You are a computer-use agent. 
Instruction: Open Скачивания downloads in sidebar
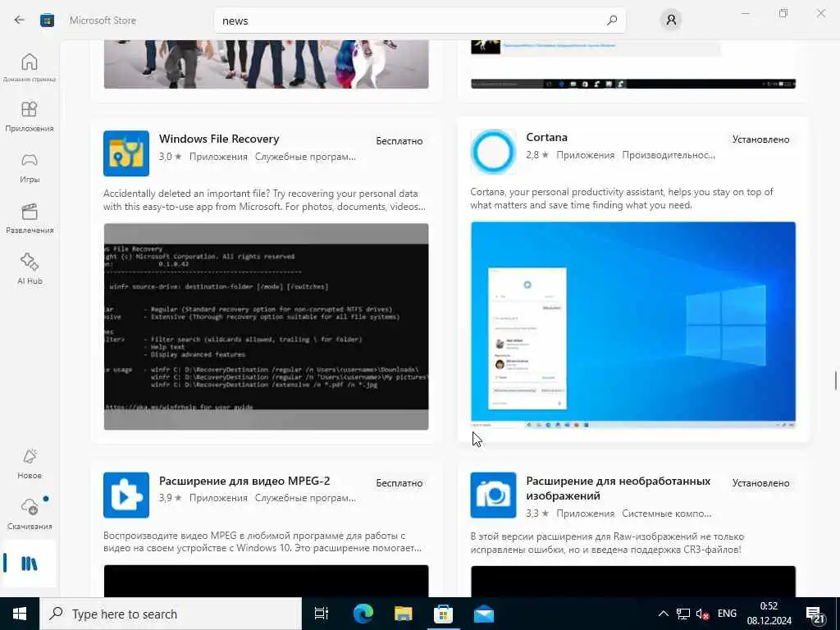(30, 514)
